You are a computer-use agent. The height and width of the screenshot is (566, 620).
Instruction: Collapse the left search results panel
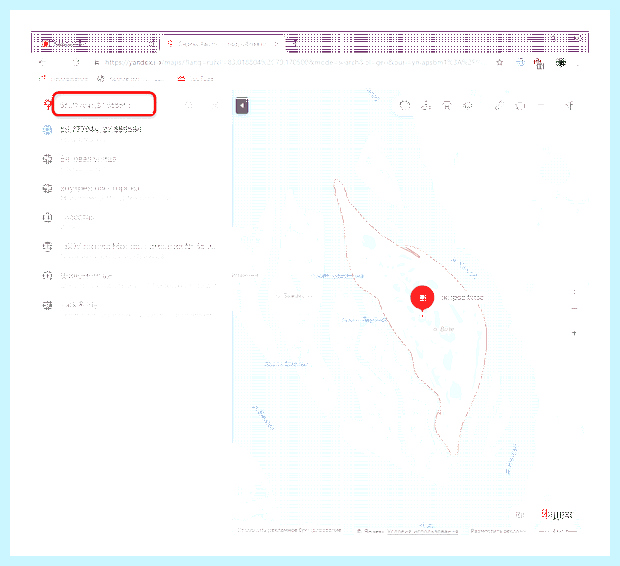242,106
